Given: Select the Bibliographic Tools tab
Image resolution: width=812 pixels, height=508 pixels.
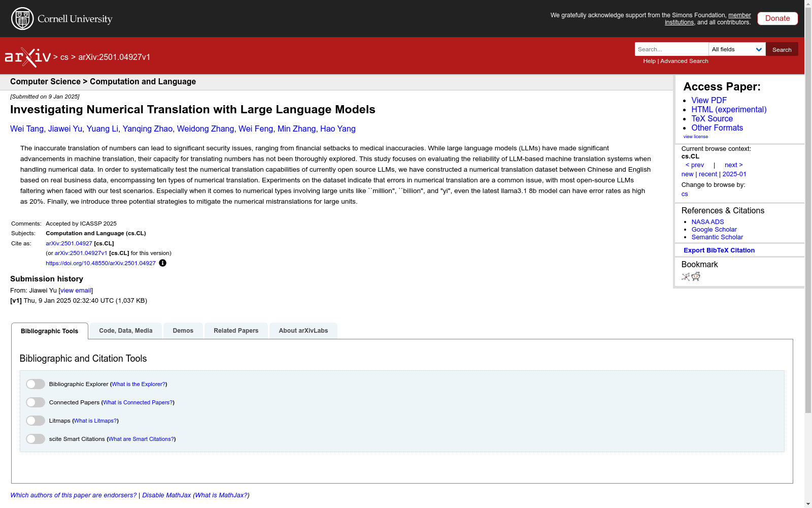Looking at the screenshot, I should pyautogui.click(x=50, y=331).
